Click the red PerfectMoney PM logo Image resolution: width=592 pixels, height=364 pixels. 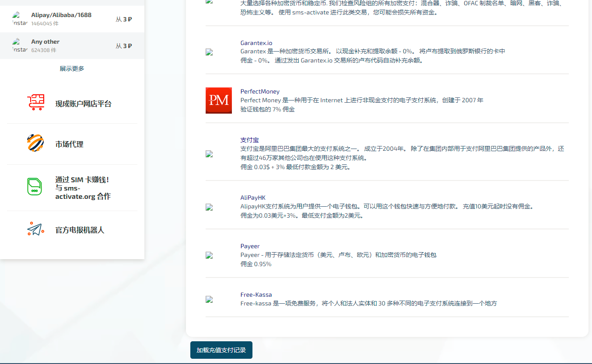(218, 101)
